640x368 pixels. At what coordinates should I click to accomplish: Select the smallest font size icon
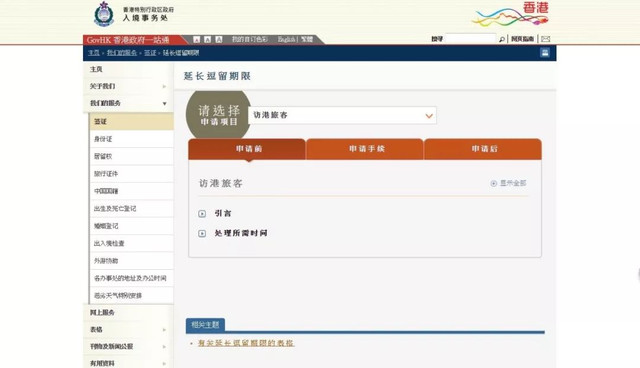pos(197,40)
